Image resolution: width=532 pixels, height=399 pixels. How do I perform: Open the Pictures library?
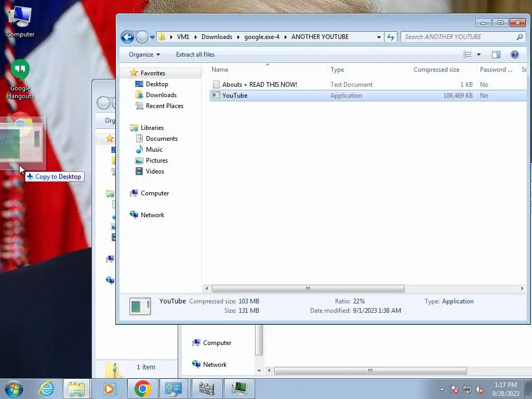157,160
